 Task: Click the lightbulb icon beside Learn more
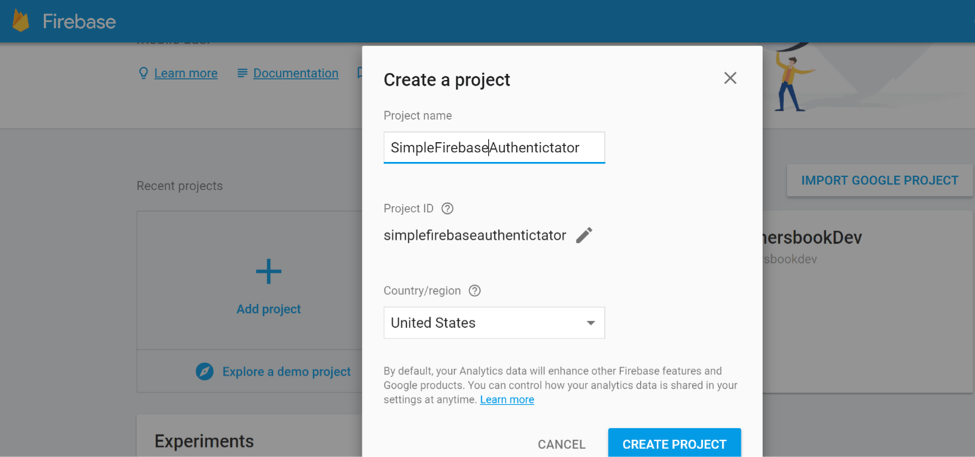click(143, 73)
